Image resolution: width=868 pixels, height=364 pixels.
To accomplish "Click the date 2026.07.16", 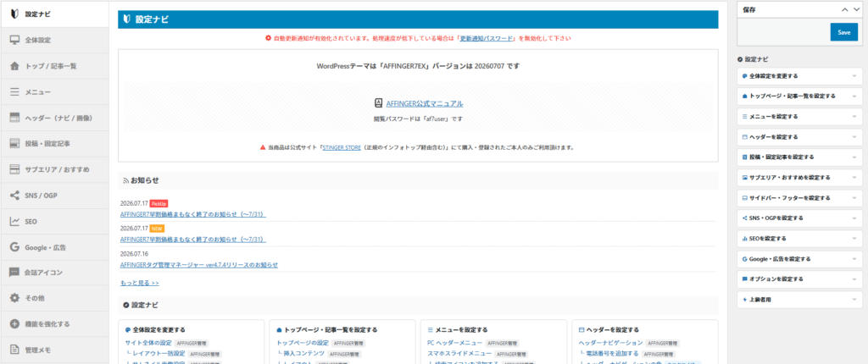I will [x=134, y=254].
